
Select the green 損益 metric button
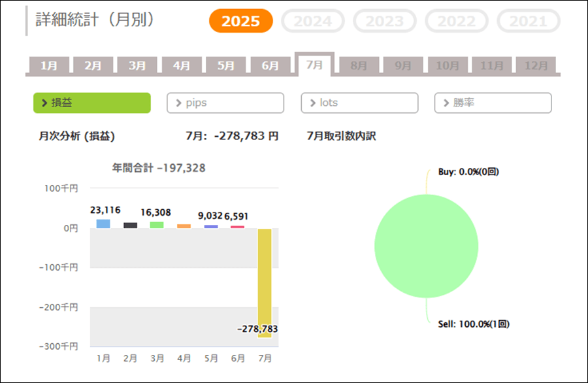coord(92,103)
